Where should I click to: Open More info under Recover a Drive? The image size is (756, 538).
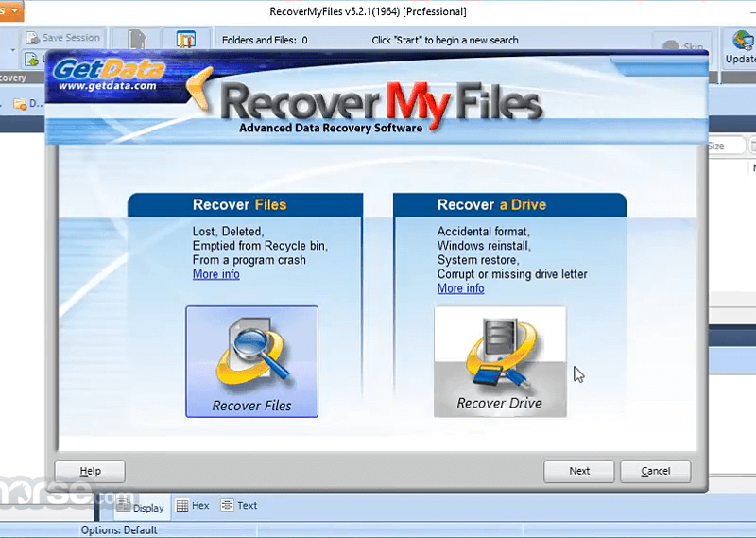point(460,288)
